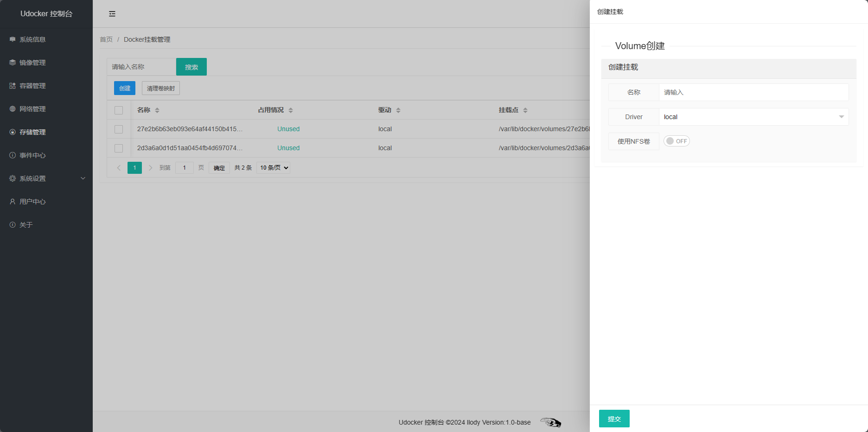Enable the 使用NFS卷 switch
This screenshot has height=432, width=868.
(x=677, y=141)
